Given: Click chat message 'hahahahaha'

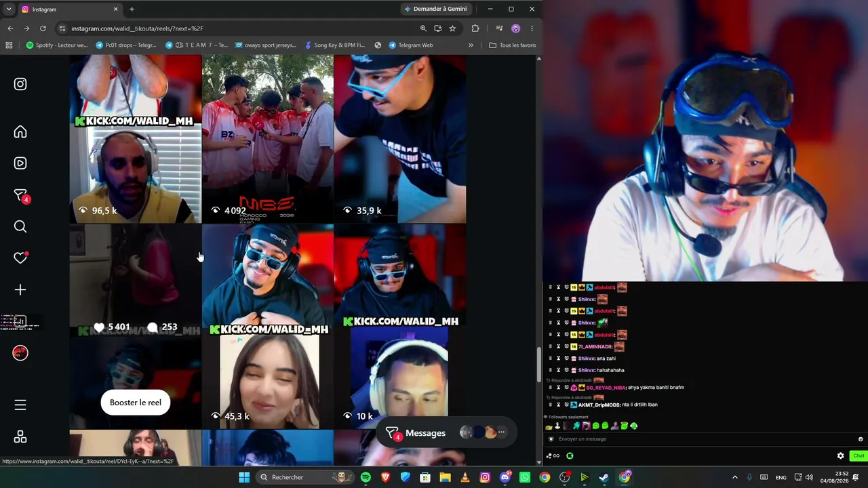Looking at the screenshot, I should 610,370.
